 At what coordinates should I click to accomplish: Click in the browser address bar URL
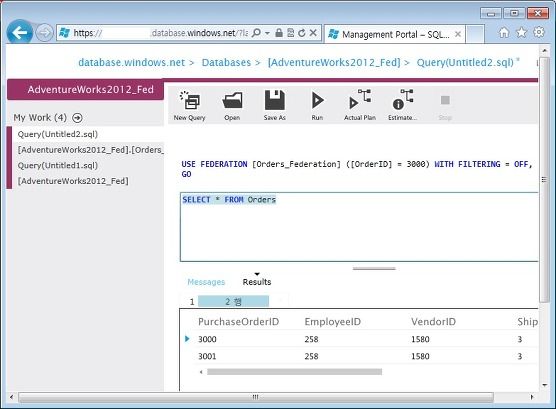pos(160,33)
